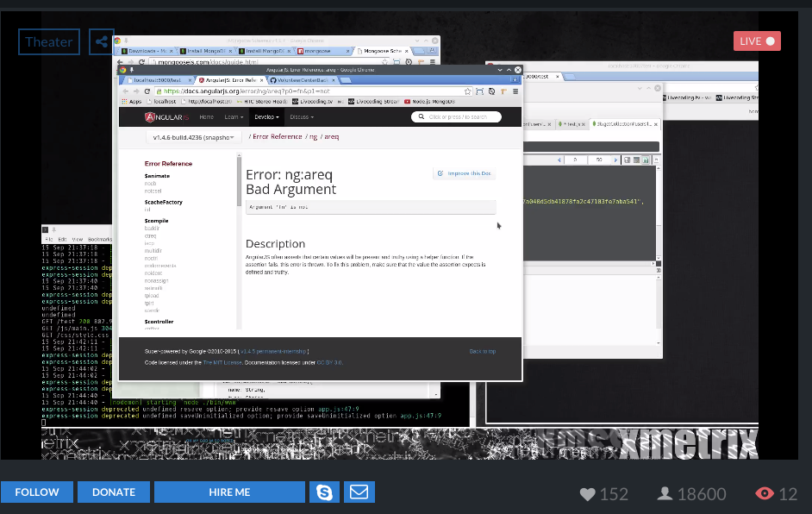Reload the mongoosejs page in back Chrome window

(141, 61)
